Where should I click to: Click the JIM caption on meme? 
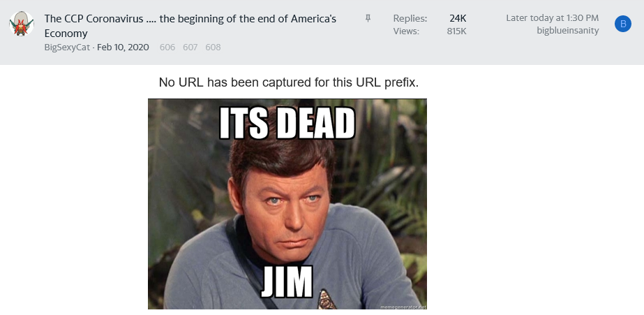tap(287, 282)
